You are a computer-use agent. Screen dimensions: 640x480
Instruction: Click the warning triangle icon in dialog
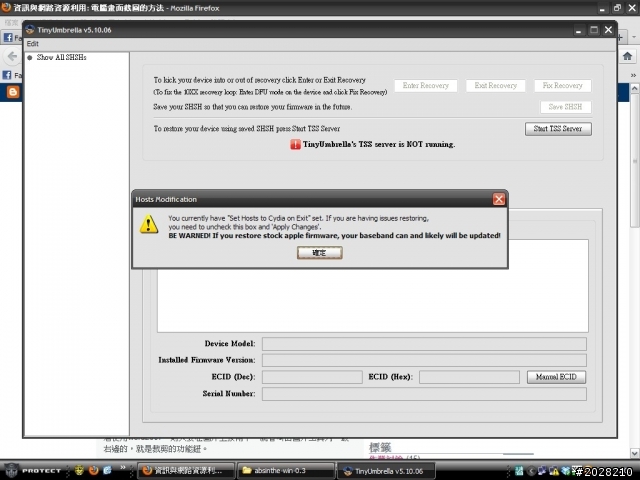tap(149, 224)
